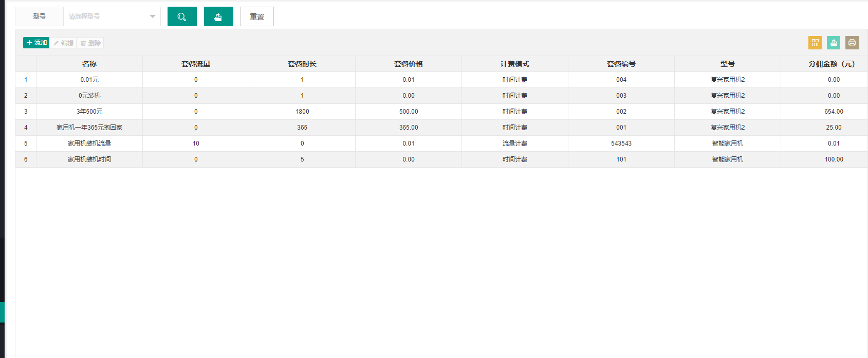Click the green export icon button

[218, 16]
